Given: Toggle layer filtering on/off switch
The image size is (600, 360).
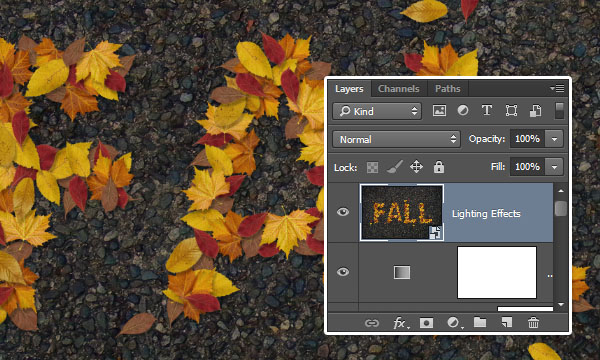Looking at the screenshot, I should tap(559, 111).
